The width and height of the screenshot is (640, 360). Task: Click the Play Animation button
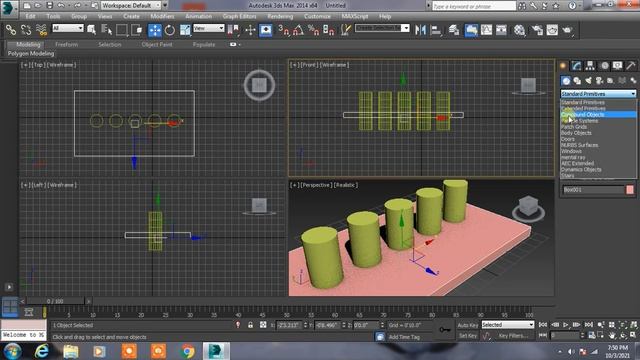(565, 325)
